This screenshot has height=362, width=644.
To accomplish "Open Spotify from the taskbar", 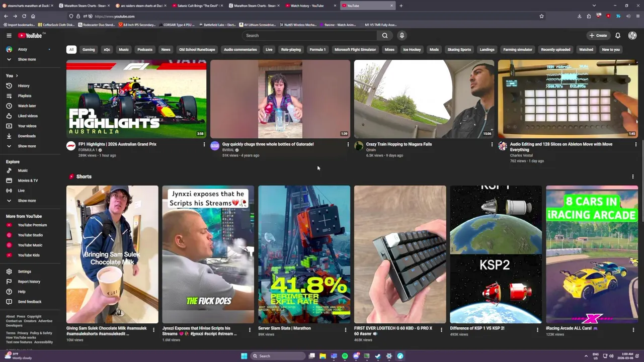I will pyautogui.click(x=345, y=356).
